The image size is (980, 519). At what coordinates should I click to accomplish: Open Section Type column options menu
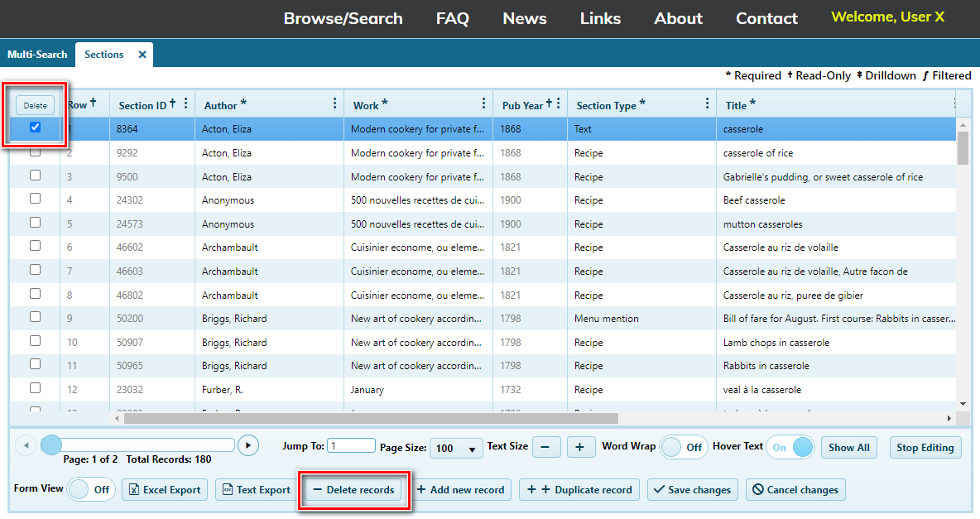pyautogui.click(x=707, y=103)
